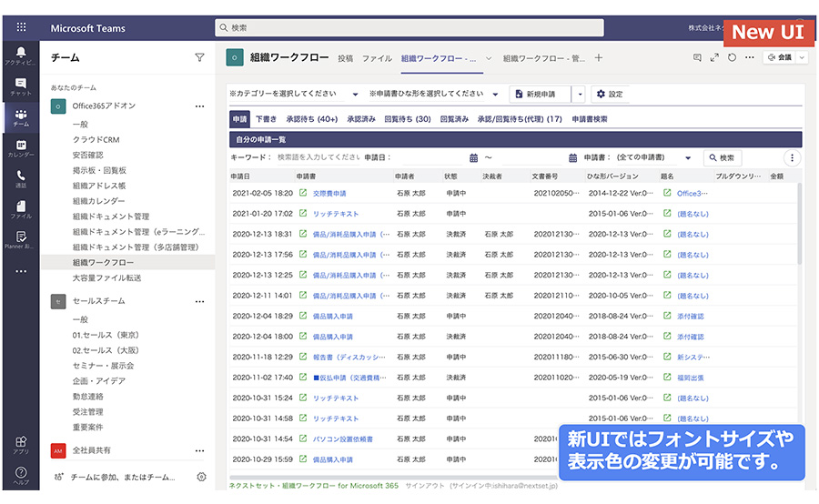Click the 設定 settings button
Viewport: 819px width, 504px height.
point(610,95)
